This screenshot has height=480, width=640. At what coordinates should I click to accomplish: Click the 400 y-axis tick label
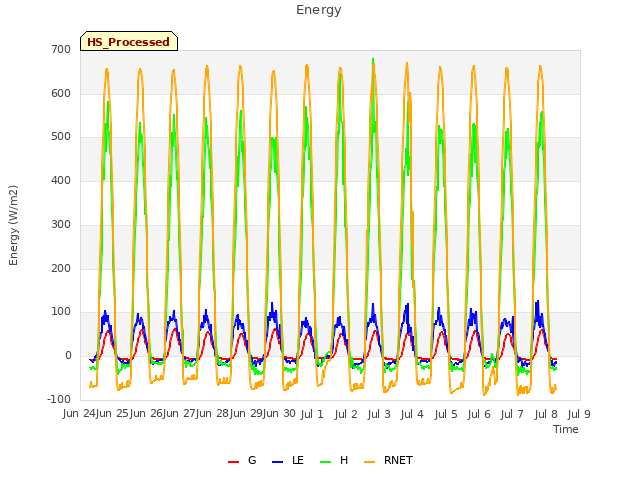(x=61, y=180)
